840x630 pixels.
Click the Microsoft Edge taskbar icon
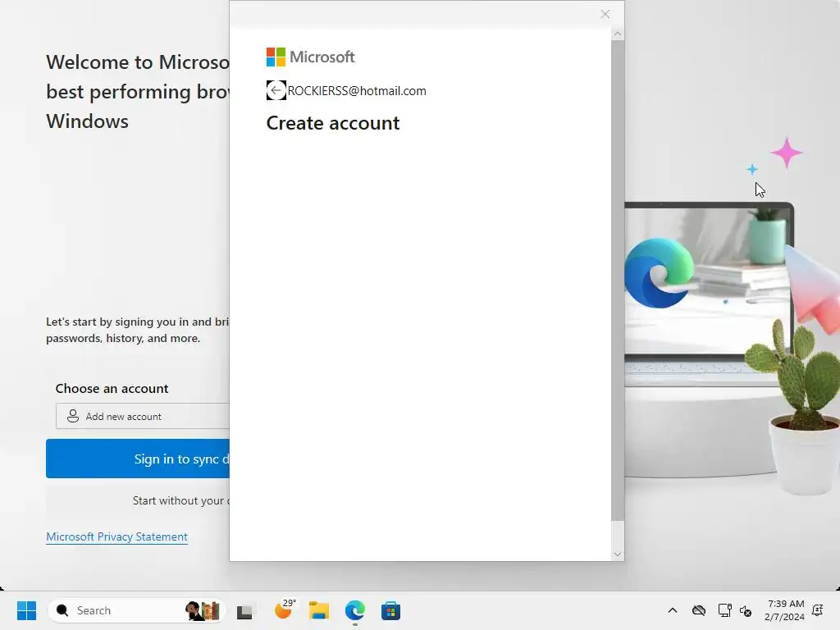(354, 610)
